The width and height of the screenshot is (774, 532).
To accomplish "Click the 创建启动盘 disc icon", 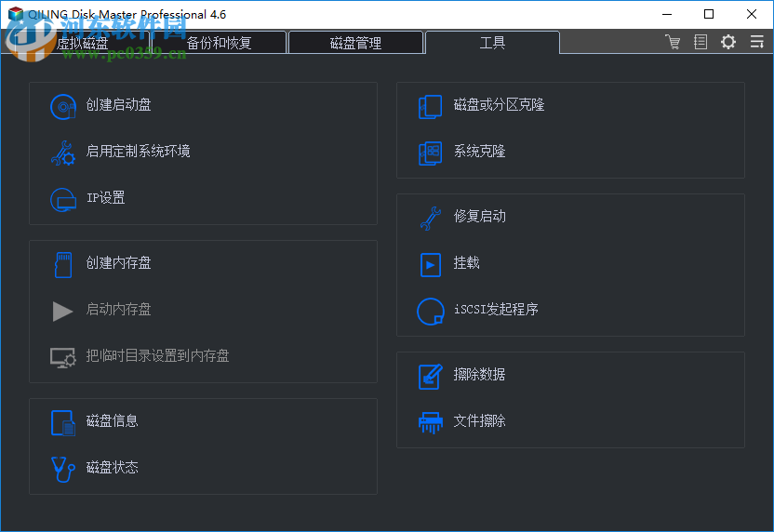I will (x=63, y=107).
